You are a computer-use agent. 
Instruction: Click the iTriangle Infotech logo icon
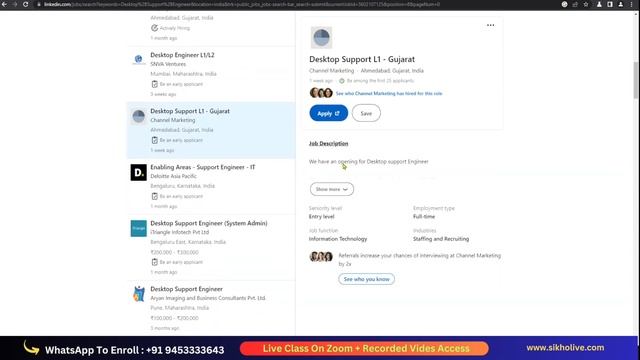(x=138, y=228)
